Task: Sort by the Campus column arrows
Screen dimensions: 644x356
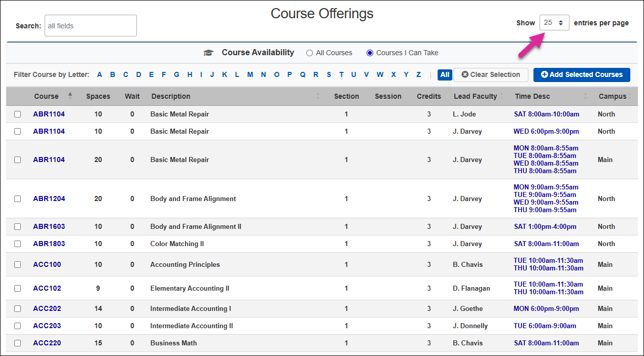Action: pyautogui.click(x=630, y=96)
